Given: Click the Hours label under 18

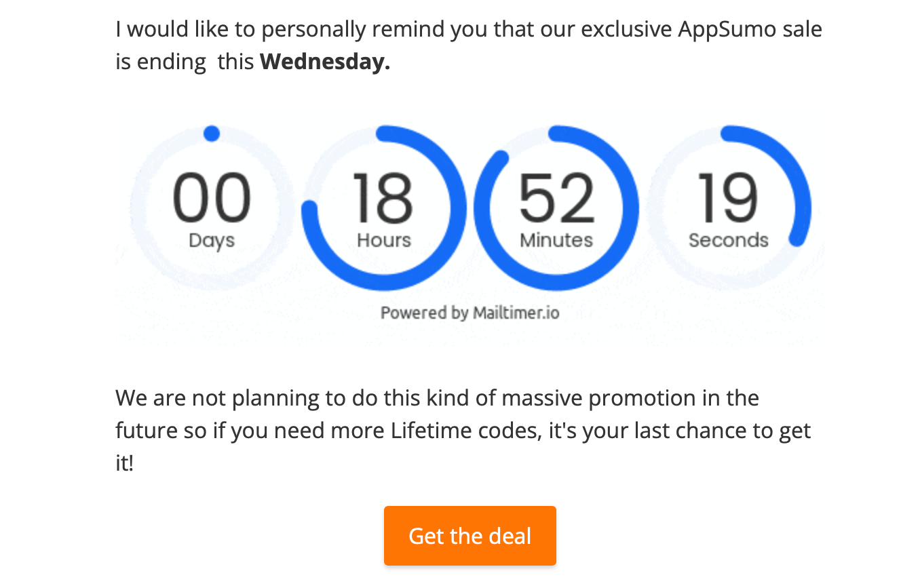Looking at the screenshot, I should 383,240.
